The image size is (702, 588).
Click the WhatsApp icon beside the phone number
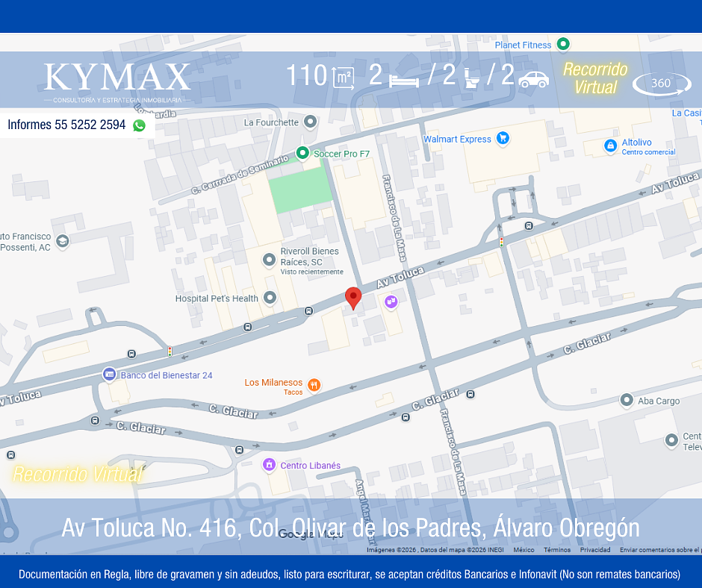pos(139,125)
